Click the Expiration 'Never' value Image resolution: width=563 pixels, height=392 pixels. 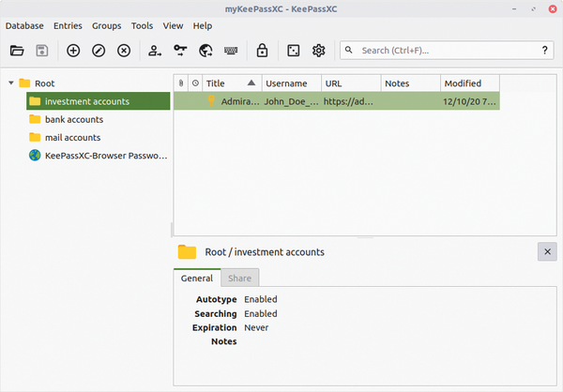(x=256, y=327)
